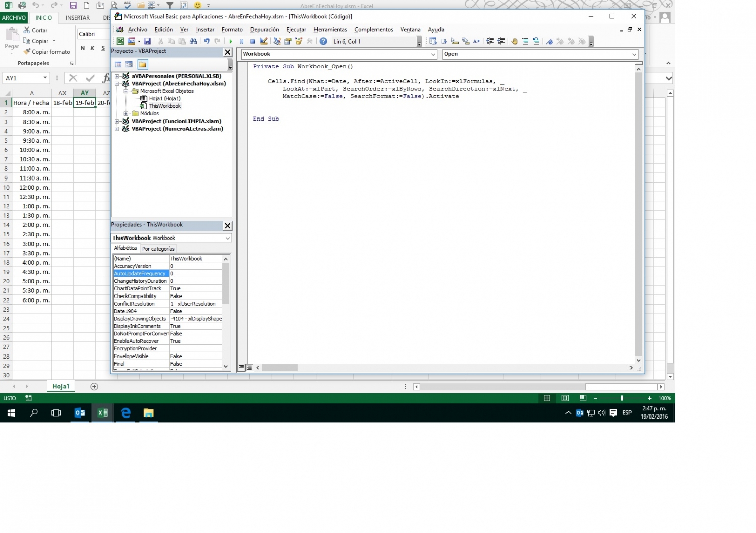Outdent the selected code lines
This screenshot has width=756, height=533.
tap(501, 41)
